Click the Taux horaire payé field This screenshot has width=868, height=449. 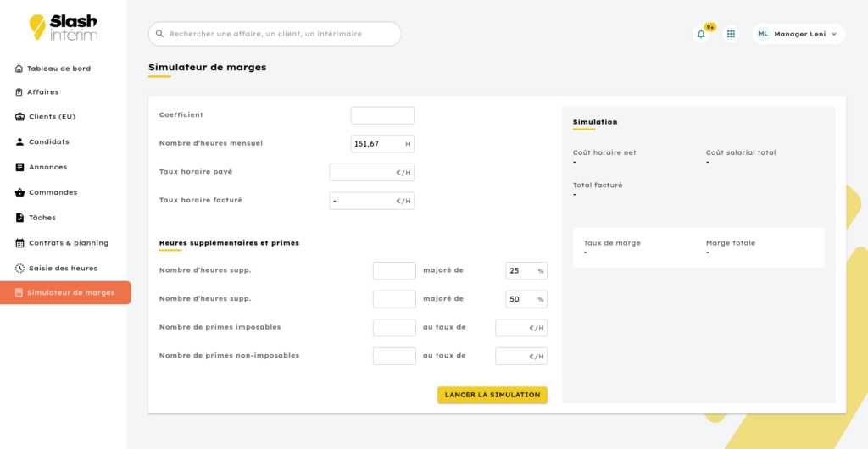click(372, 173)
